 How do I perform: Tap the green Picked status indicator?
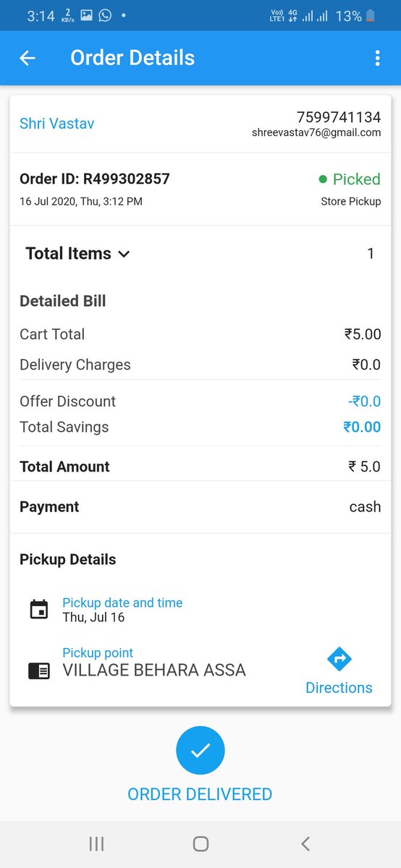(x=350, y=179)
